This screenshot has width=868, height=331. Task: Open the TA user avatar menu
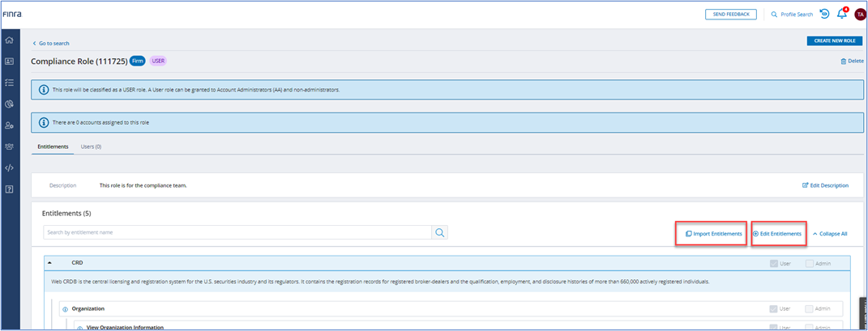(860, 14)
